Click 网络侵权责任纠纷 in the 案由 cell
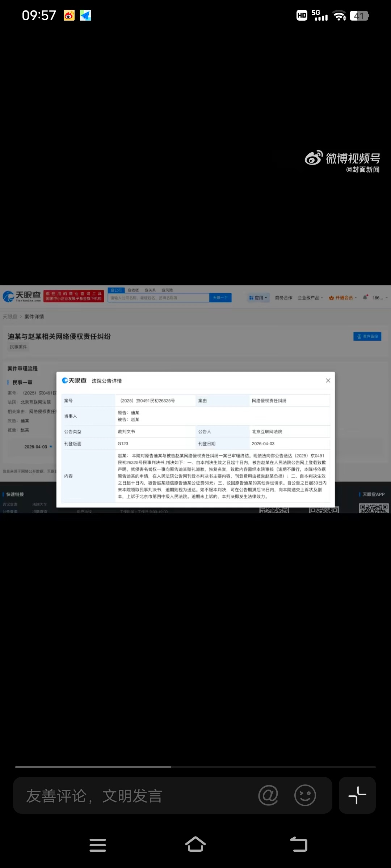The width and height of the screenshot is (391, 868). click(269, 401)
